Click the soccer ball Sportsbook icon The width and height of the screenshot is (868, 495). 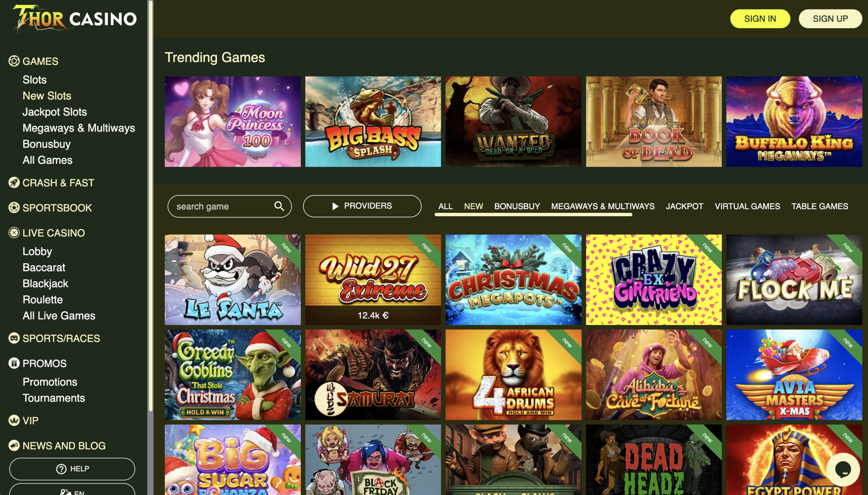pyautogui.click(x=14, y=208)
